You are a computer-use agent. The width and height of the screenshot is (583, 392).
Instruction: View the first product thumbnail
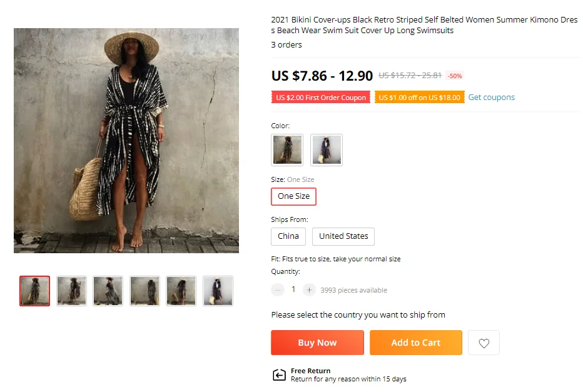click(x=35, y=291)
